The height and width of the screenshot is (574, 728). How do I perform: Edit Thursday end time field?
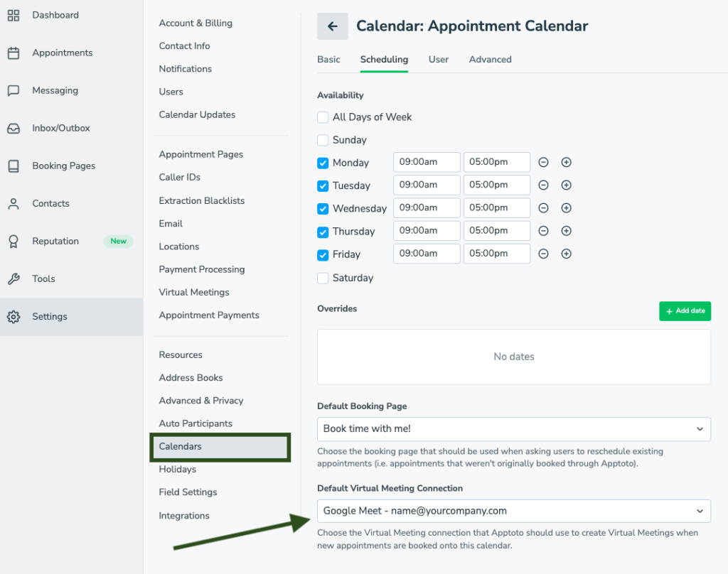tap(496, 231)
